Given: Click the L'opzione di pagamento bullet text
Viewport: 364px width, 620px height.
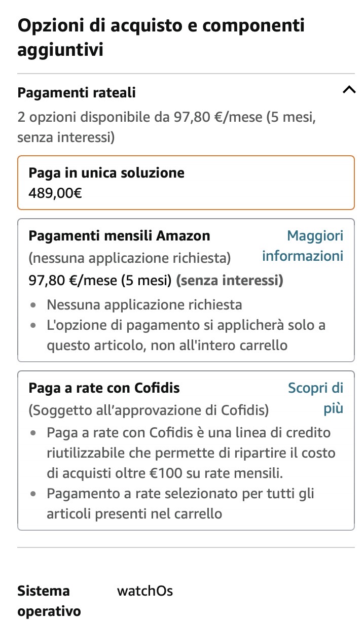Looking at the screenshot, I should (x=186, y=335).
